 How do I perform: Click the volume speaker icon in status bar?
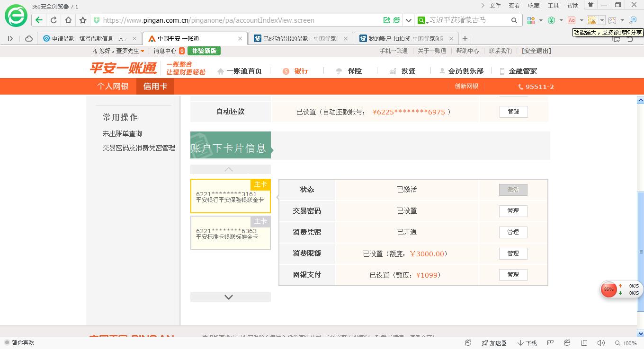601,343
